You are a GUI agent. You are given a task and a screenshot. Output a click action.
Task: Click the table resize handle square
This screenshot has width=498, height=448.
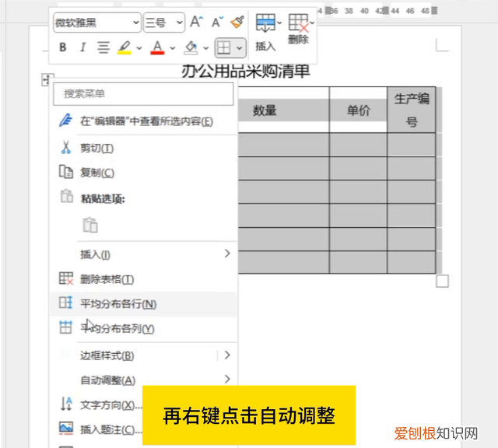(442, 281)
